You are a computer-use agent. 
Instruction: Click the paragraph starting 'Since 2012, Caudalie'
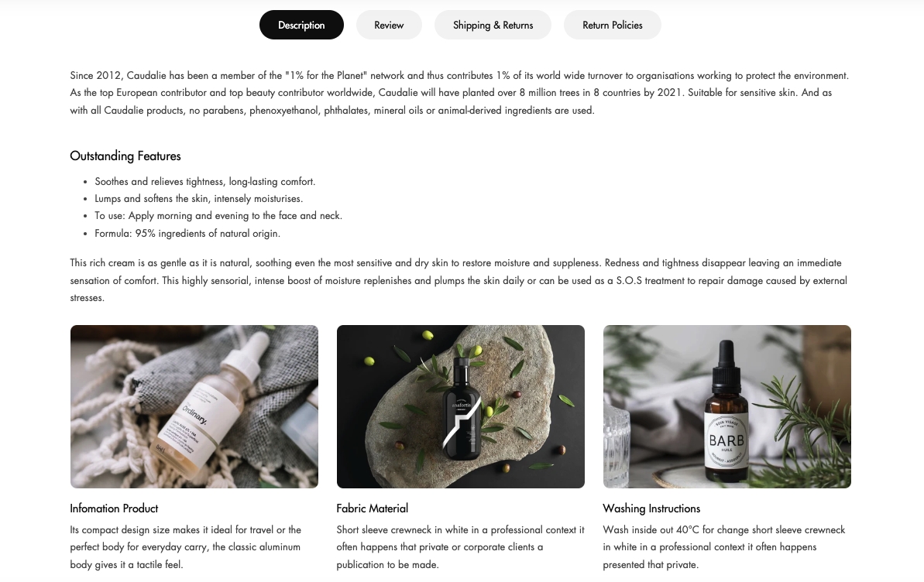(x=459, y=92)
